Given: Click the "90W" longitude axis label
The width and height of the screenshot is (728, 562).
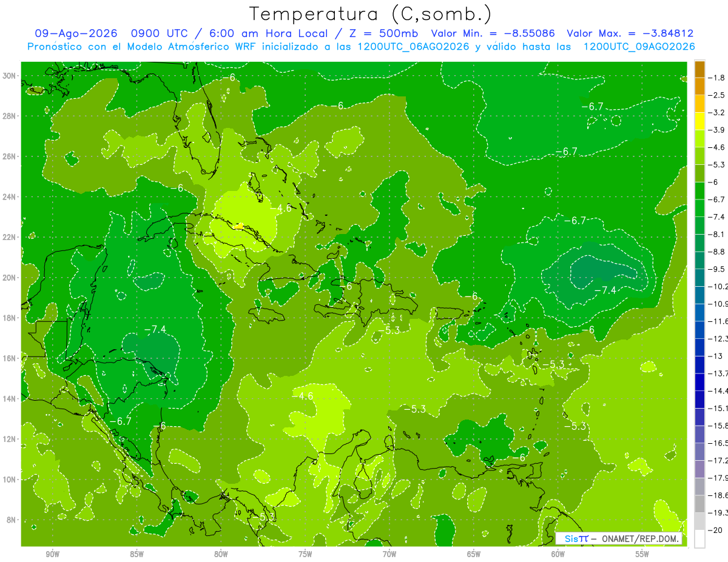Looking at the screenshot, I should click(x=52, y=554).
